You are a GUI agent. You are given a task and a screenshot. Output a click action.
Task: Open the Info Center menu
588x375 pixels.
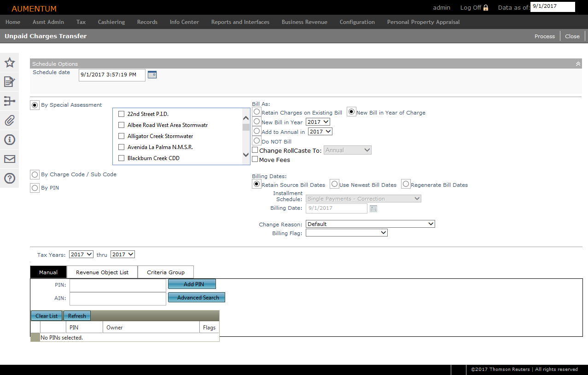[184, 22]
